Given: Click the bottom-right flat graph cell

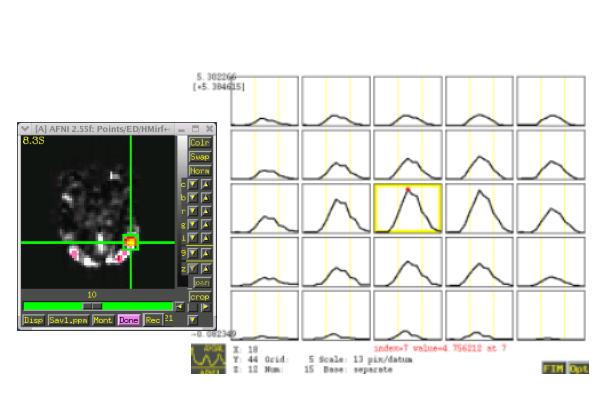Looking at the screenshot, I should [551, 315].
